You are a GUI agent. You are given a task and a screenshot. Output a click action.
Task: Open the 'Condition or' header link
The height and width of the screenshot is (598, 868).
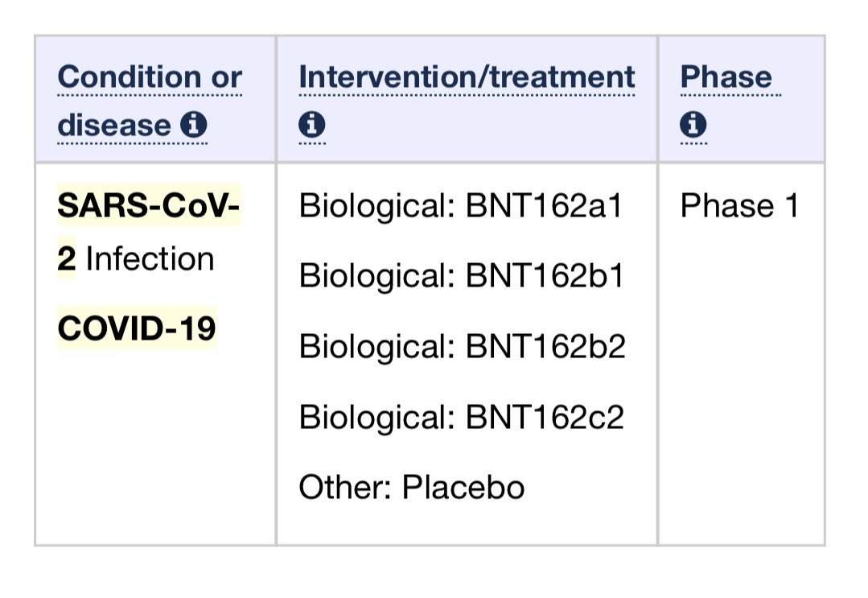[150, 76]
